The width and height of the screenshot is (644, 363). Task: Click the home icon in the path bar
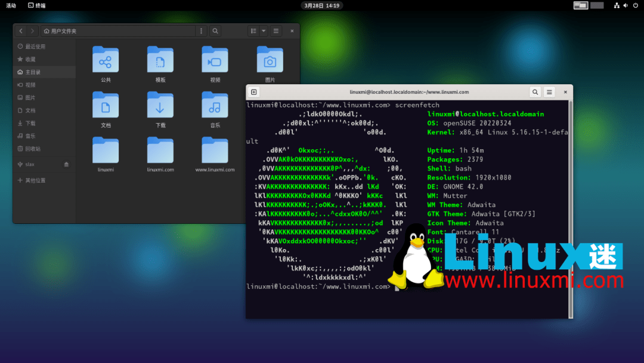46,30
